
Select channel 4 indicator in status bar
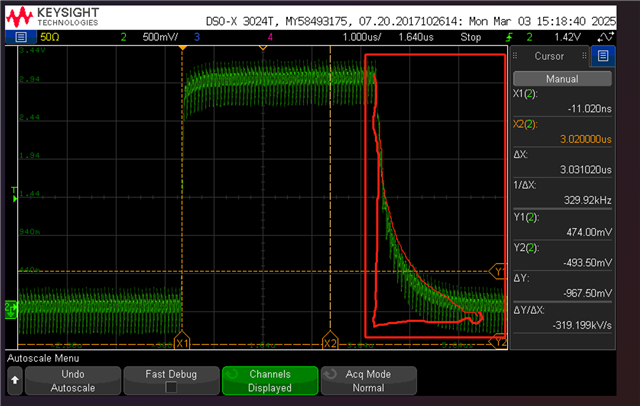[x=270, y=37]
